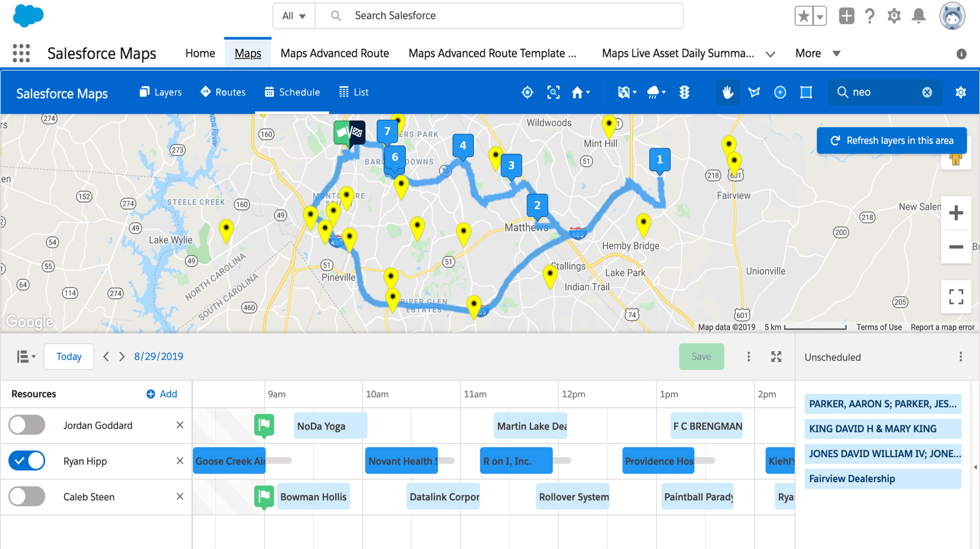Open the Notifications bell

(919, 16)
